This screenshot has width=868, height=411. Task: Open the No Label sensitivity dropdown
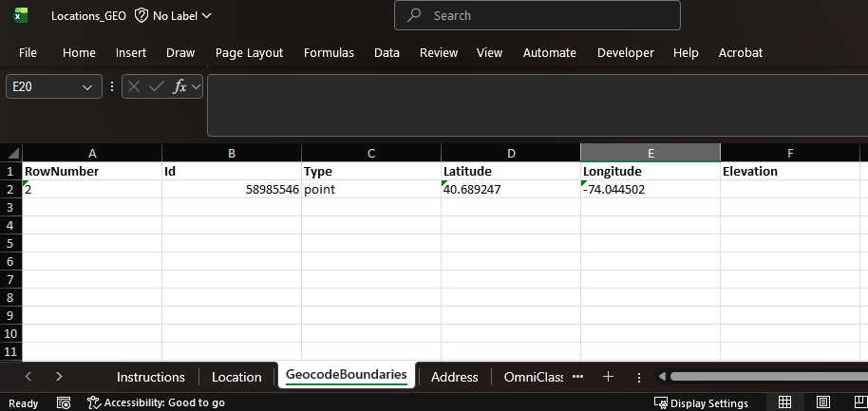coord(173,15)
